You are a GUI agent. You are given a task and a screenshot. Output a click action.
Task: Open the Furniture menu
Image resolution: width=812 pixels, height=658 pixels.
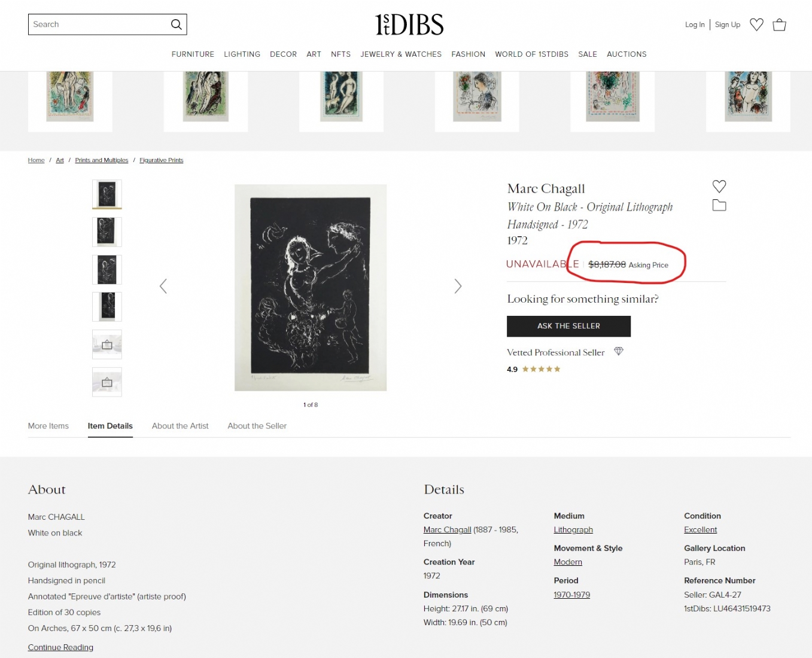pyautogui.click(x=193, y=54)
